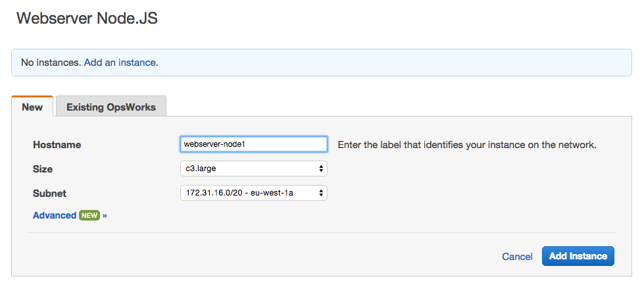Open the Size c3.large dropdown
Viewport: 644px width, 289px height.
253,169
